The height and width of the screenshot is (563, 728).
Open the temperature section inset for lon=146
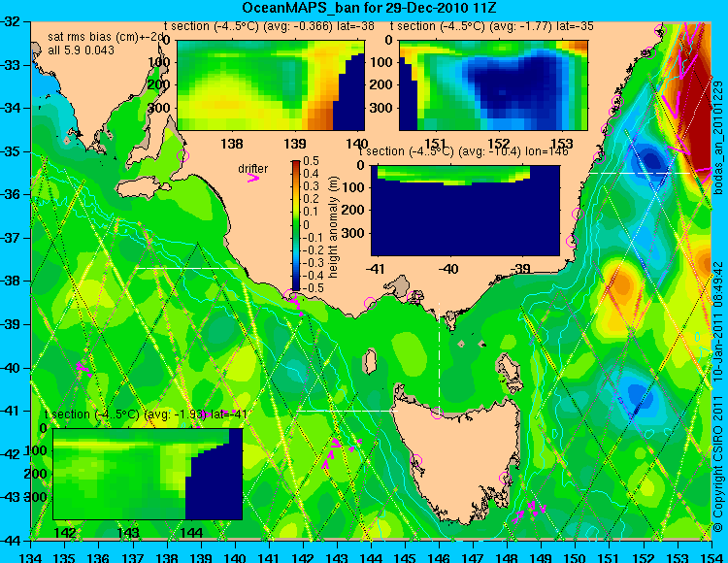coord(465,211)
